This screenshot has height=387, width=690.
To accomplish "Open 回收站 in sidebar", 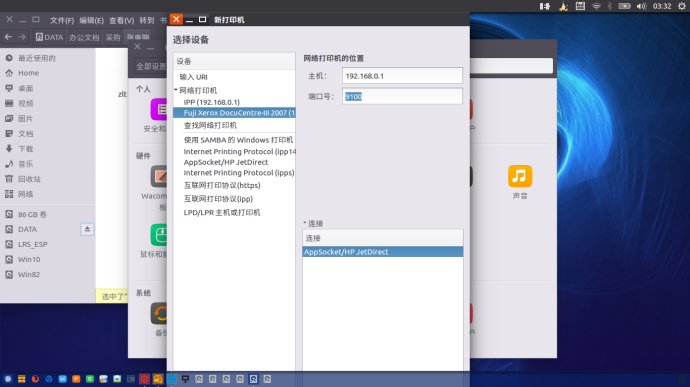I will click(x=29, y=179).
